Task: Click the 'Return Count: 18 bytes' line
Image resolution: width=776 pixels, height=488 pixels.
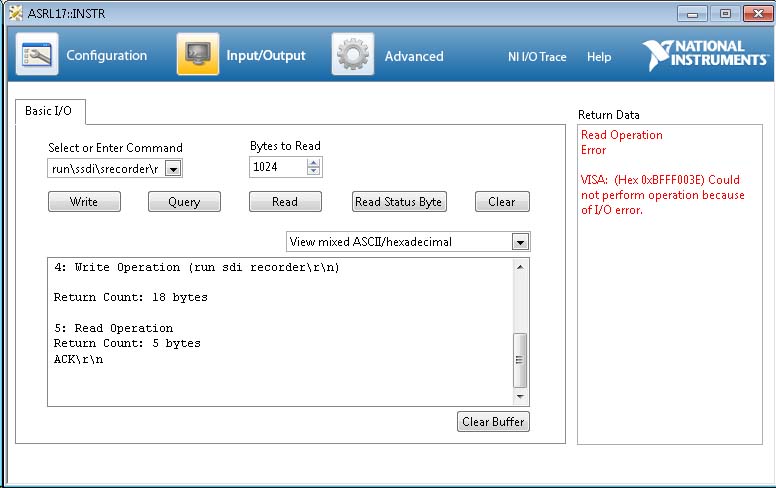Action: click(131, 297)
